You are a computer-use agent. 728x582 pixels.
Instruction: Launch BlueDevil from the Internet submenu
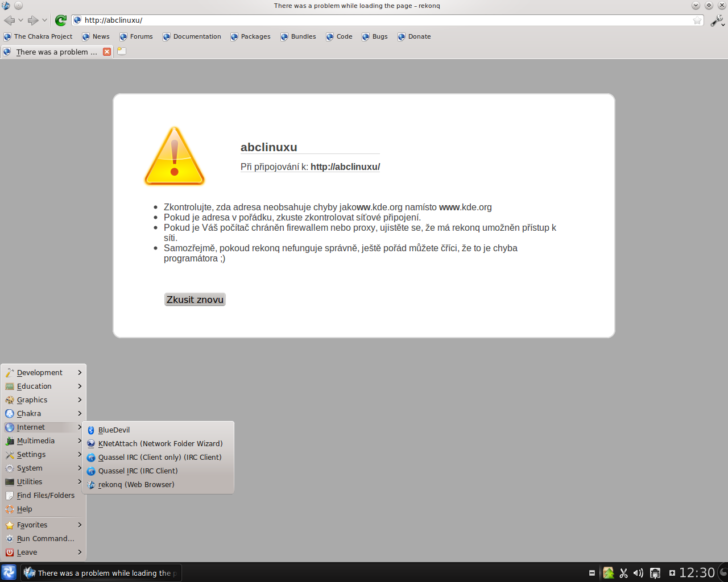[x=159, y=430]
